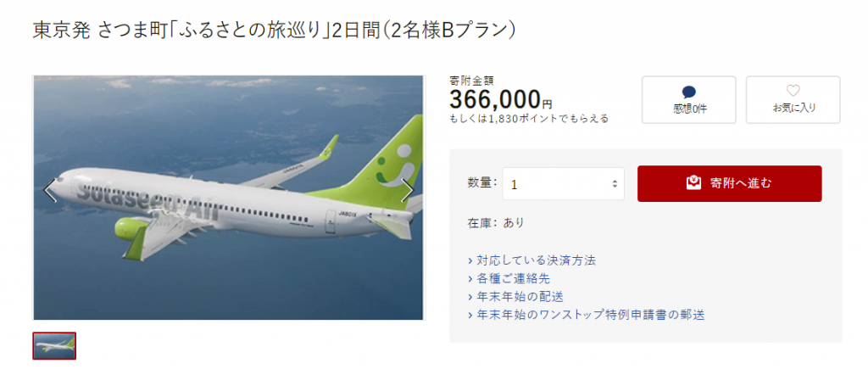868x369 pixels.
Task: Click chevron beside 各種ご連絡先
Action: 470,278
